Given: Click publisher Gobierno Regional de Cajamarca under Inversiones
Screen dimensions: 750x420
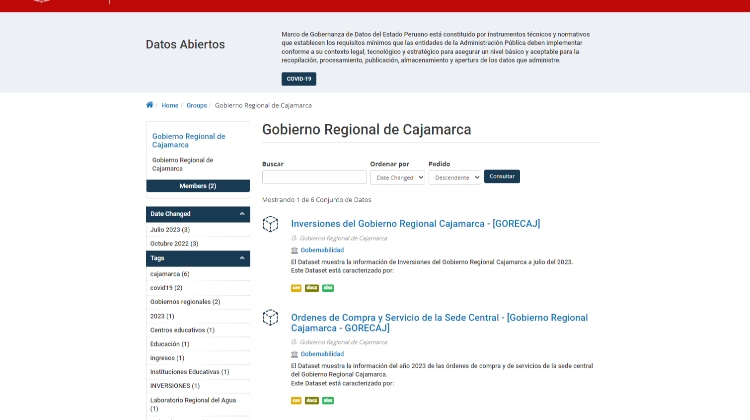Looking at the screenshot, I should 343,238.
